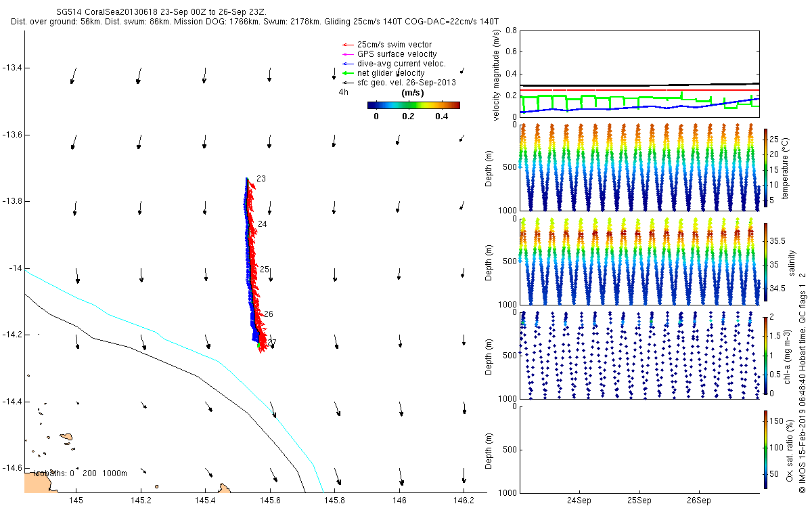Click the temperature colorbar

click(765, 167)
